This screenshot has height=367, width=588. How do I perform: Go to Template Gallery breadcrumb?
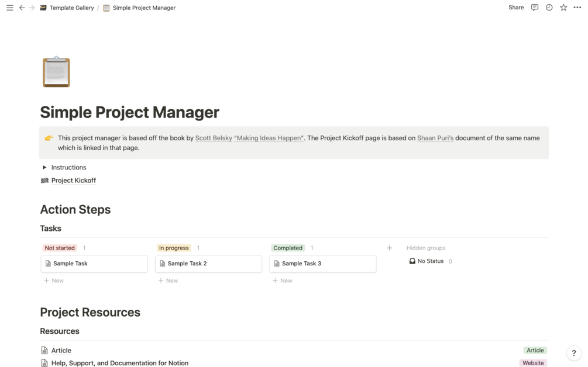[x=71, y=8]
